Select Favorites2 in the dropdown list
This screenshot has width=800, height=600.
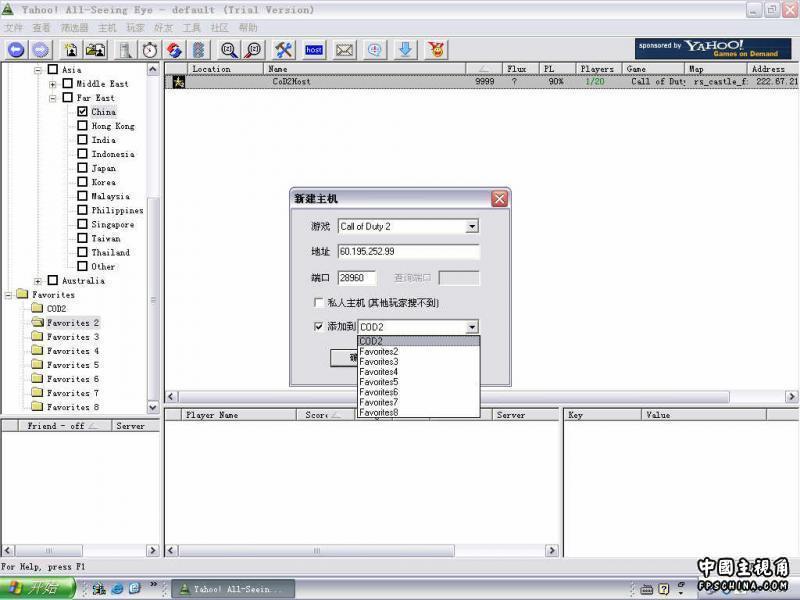pos(418,352)
